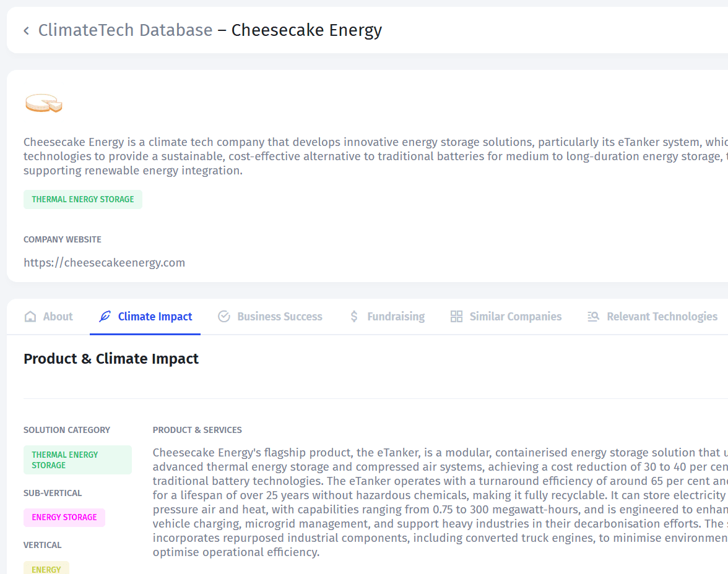Click the Company Website label
728x574 pixels.
coord(62,239)
